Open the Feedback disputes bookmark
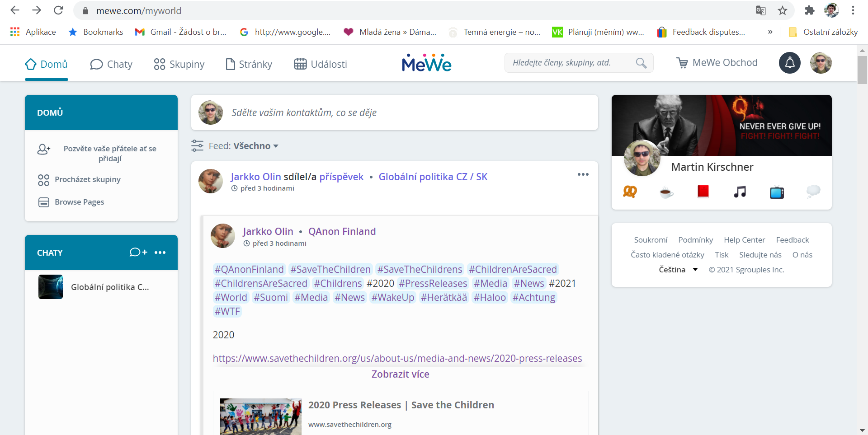Screen dimensions: 868x435 pyautogui.click(x=701, y=32)
